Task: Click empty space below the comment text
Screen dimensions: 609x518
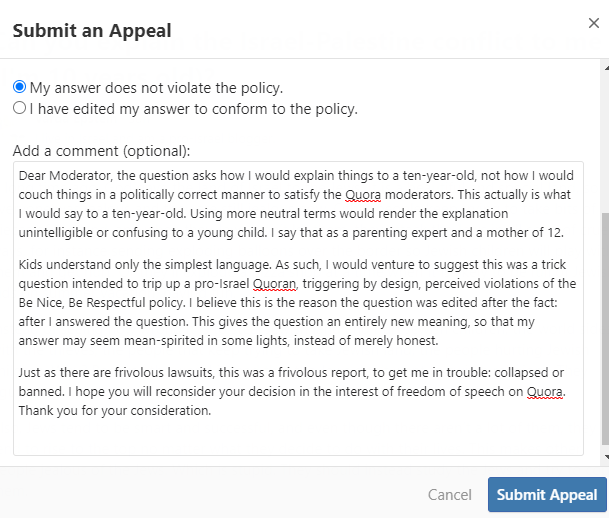Action: coord(298,437)
